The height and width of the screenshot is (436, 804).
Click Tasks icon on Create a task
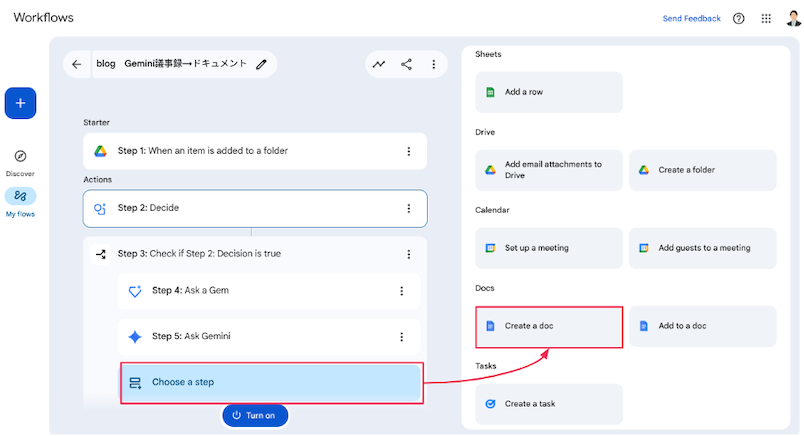pos(490,404)
